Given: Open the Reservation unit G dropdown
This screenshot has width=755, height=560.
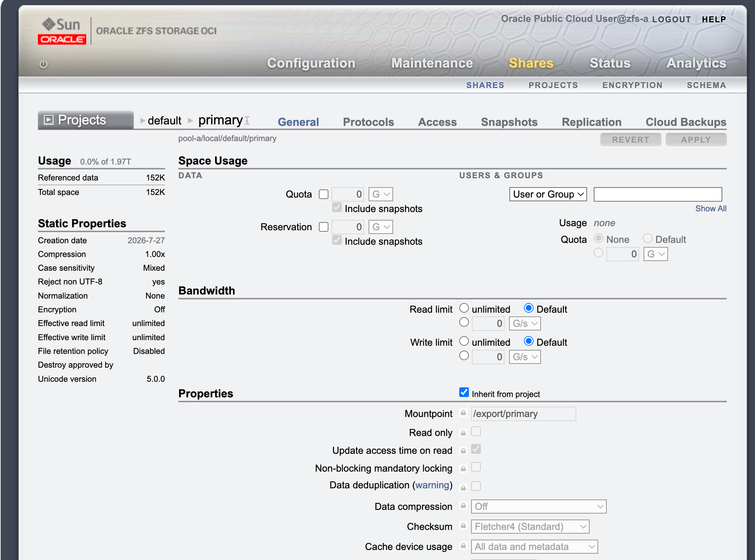Looking at the screenshot, I should click(381, 227).
